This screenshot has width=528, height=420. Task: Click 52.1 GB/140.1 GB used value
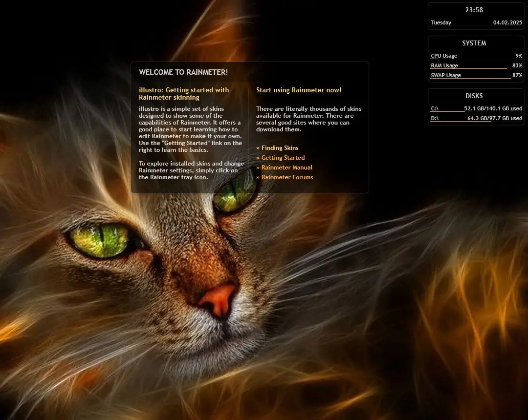[493, 108]
